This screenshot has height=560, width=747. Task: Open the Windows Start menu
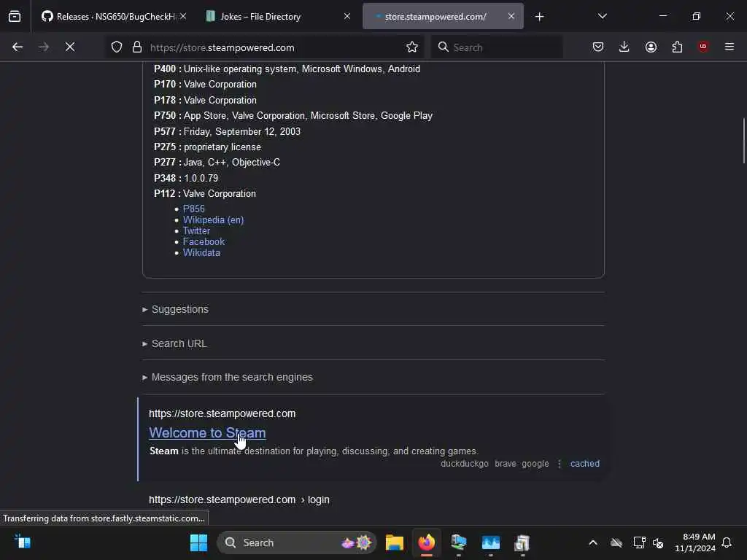tap(198, 542)
